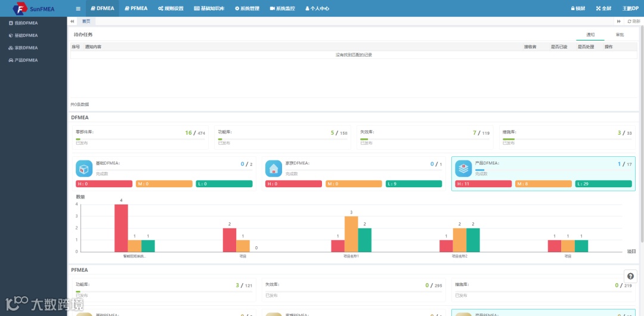Open the 个人中心 menu

[317, 8]
